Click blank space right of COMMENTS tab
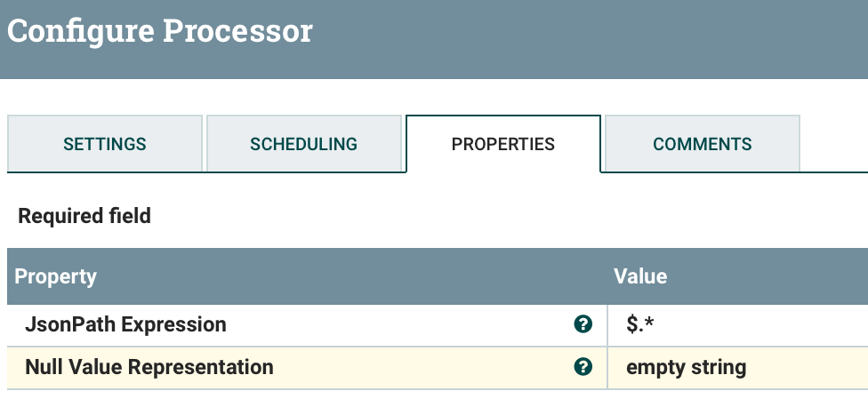This screenshot has width=868, height=407. click(832, 142)
